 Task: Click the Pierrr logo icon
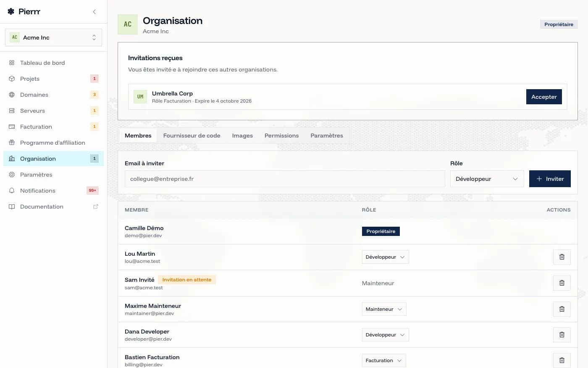tap(11, 12)
